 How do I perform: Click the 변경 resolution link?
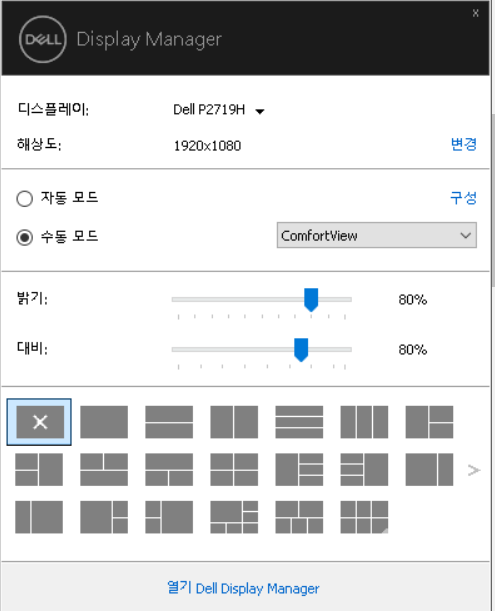pyautogui.click(x=463, y=144)
